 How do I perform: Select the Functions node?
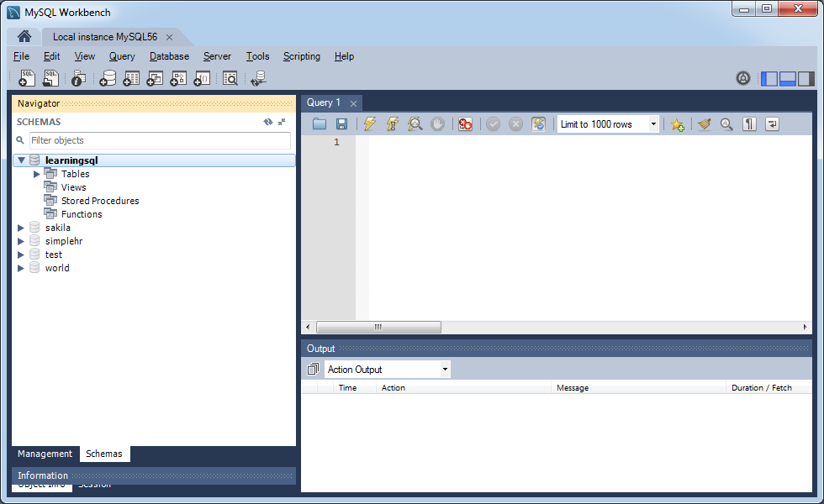[82, 214]
